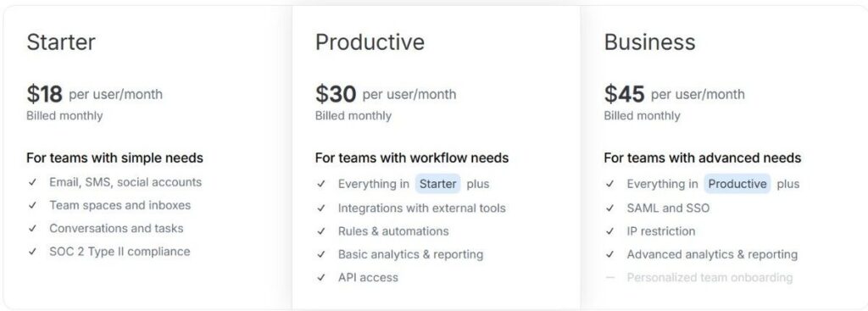Click the checkmark next to Team spaces and inboxes
This screenshot has width=868, height=311.
[33, 205]
